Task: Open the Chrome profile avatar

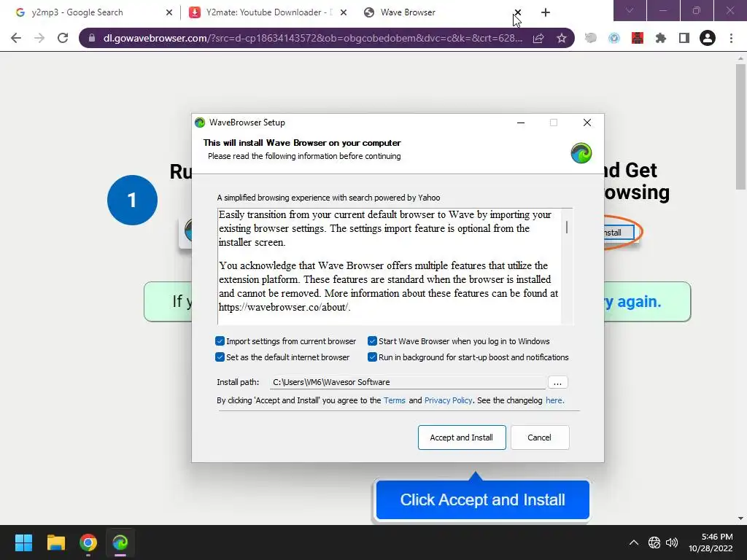Action: [x=708, y=38]
